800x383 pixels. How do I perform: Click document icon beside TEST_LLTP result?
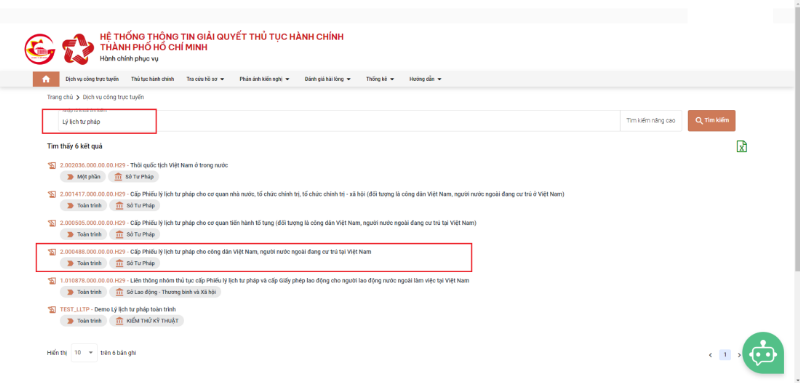tap(52, 310)
